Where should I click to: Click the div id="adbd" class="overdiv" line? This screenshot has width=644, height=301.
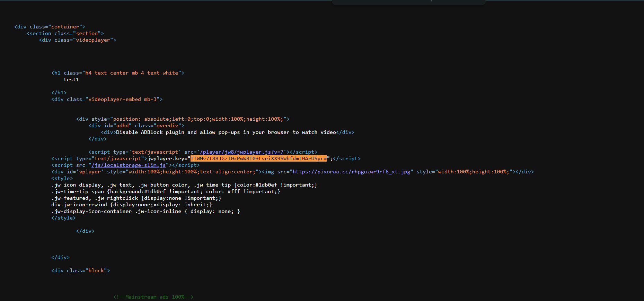tap(136, 126)
